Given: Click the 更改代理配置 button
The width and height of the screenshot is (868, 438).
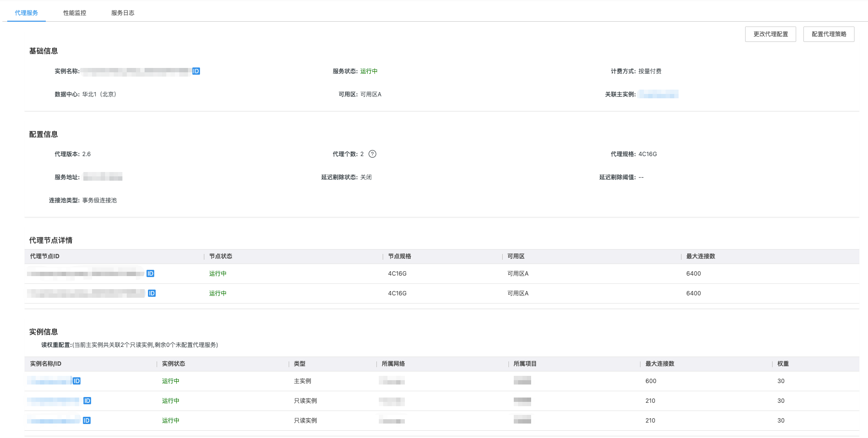Looking at the screenshot, I should pos(770,34).
